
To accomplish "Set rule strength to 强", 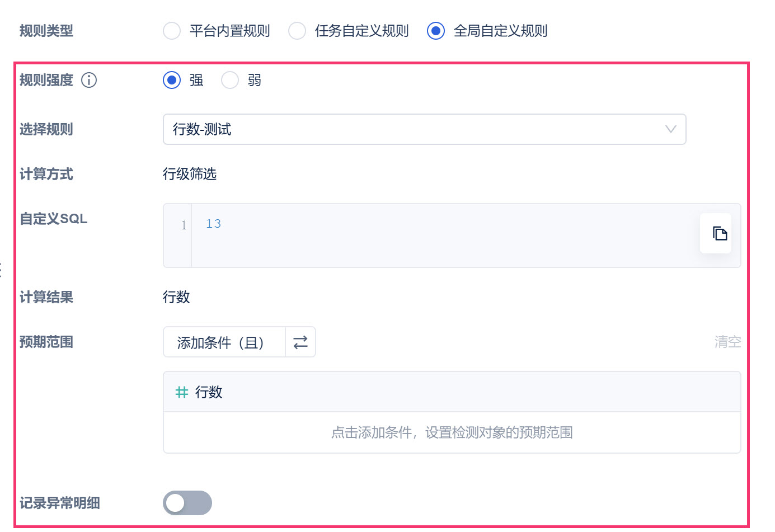I will coord(172,81).
